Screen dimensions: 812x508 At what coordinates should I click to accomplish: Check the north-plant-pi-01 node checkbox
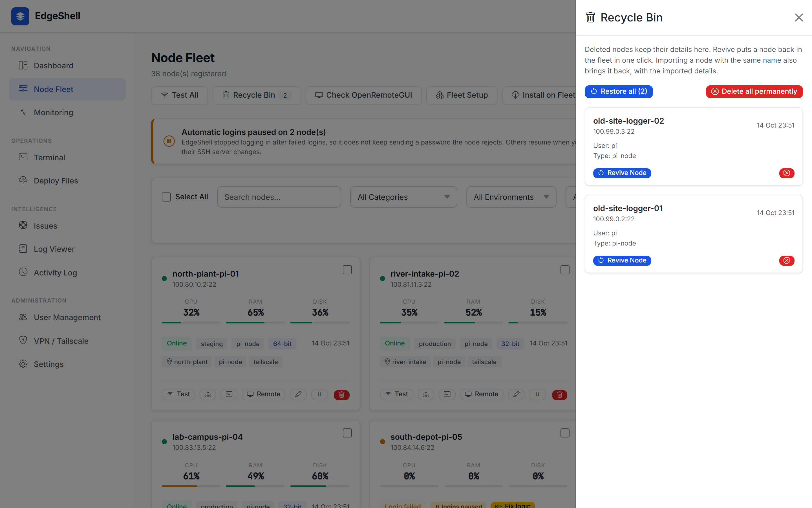click(x=347, y=270)
